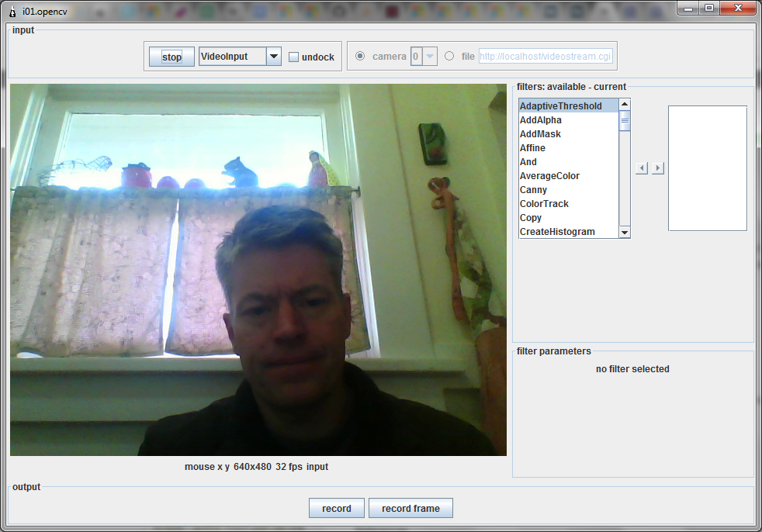This screenshot has height=532, width=762.
Task: Select the file radio button
Action: click(x=449, y=56)
